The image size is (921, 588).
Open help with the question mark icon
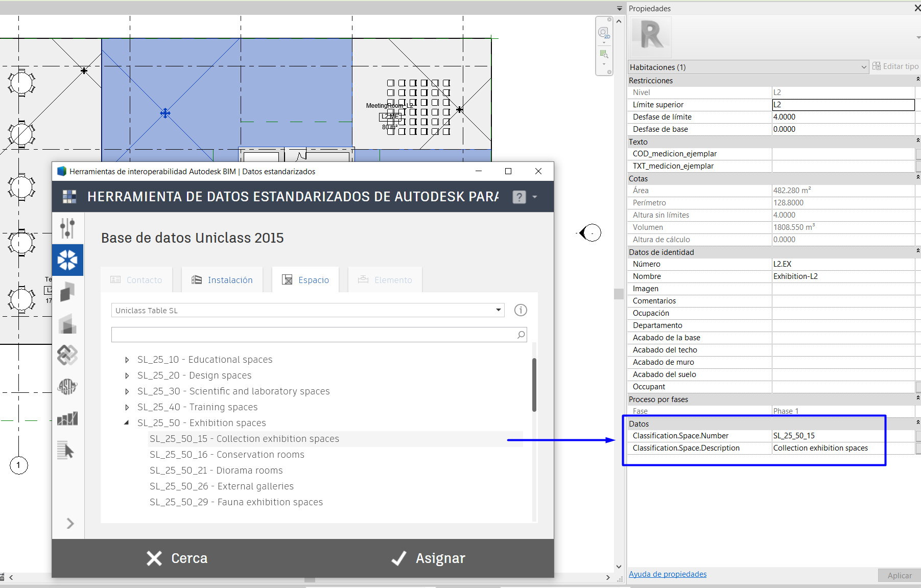[x=519, y=197]
